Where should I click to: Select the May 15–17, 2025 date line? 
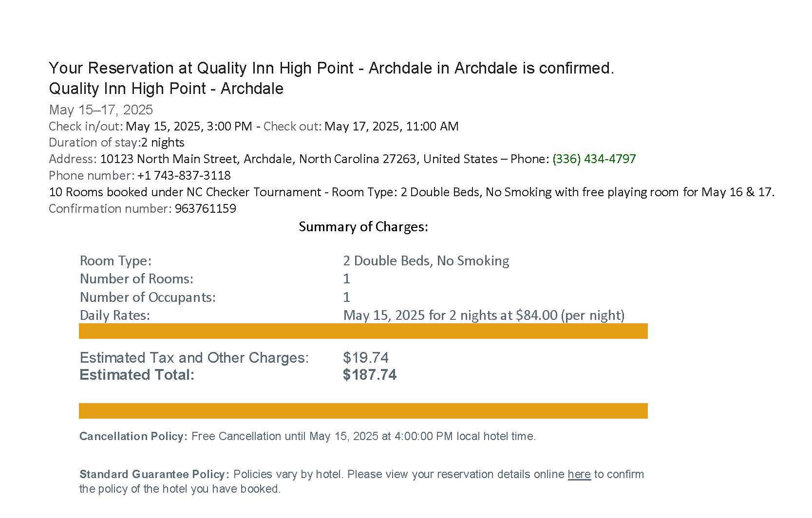tap(101, 110)
